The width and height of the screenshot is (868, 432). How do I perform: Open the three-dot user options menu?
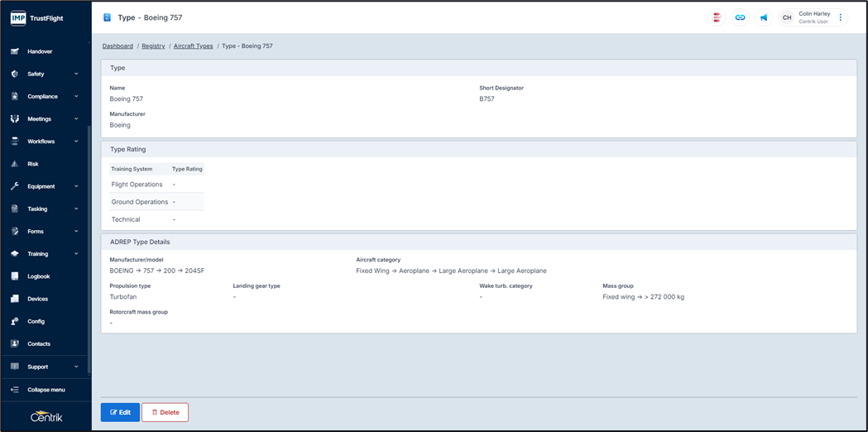tap(841, 17)
